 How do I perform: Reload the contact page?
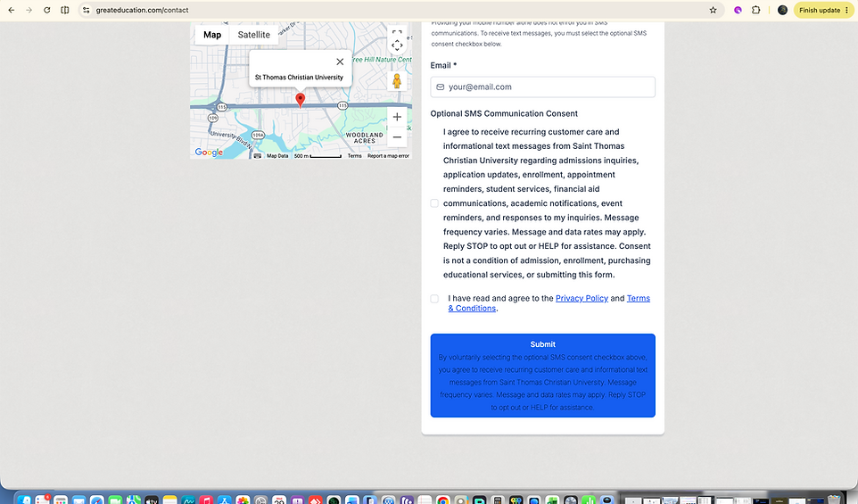(x=47, y=10)
